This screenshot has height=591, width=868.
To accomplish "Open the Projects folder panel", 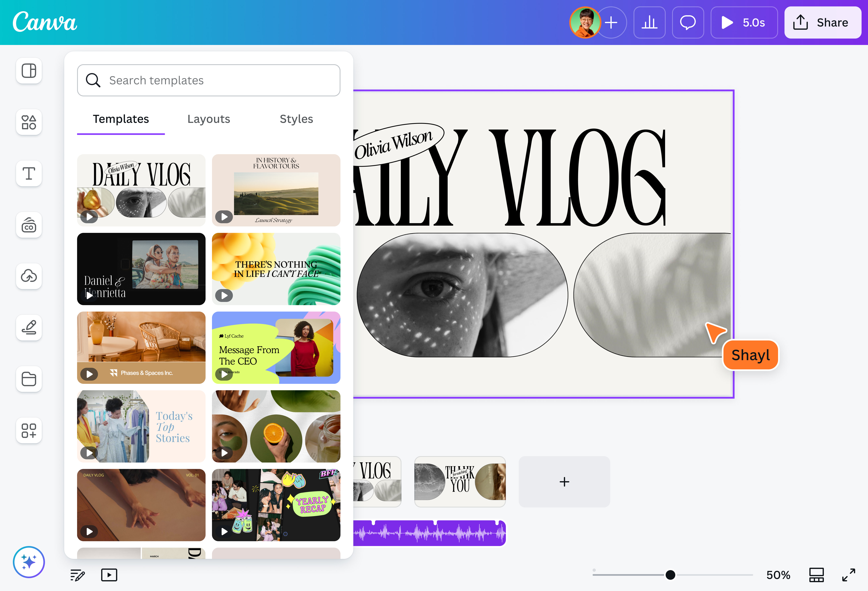I will (x=29, y=379).
